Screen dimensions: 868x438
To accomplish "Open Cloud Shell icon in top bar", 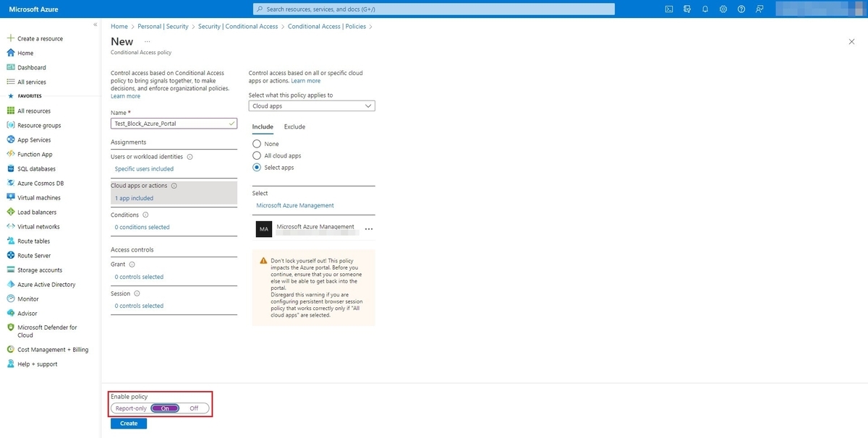I will coord(669,9).
